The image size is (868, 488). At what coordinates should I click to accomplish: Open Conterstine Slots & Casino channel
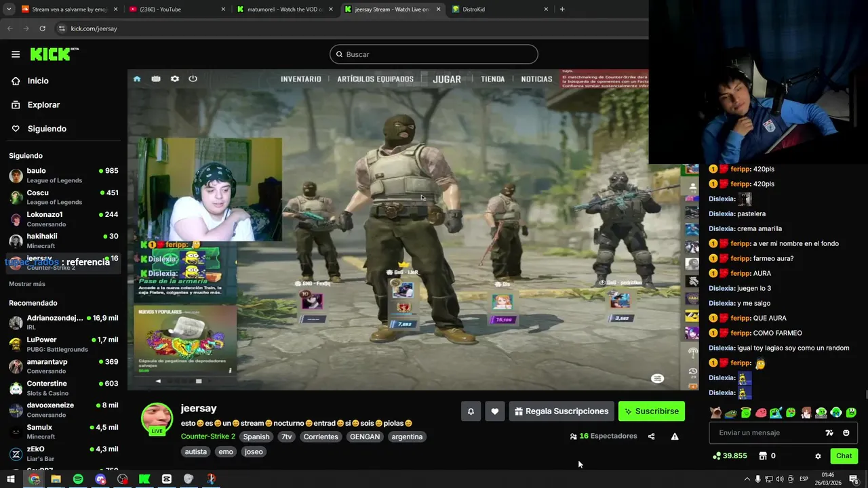(64, 388)
